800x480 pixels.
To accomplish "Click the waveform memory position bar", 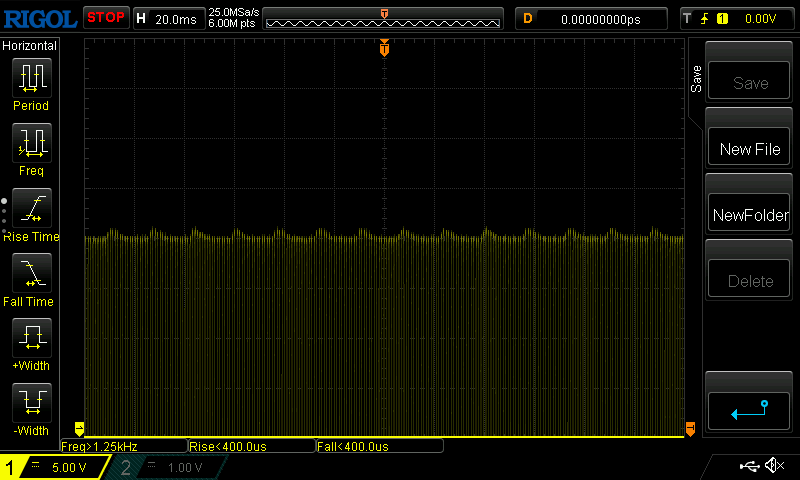I will click(x=384, y=18).
